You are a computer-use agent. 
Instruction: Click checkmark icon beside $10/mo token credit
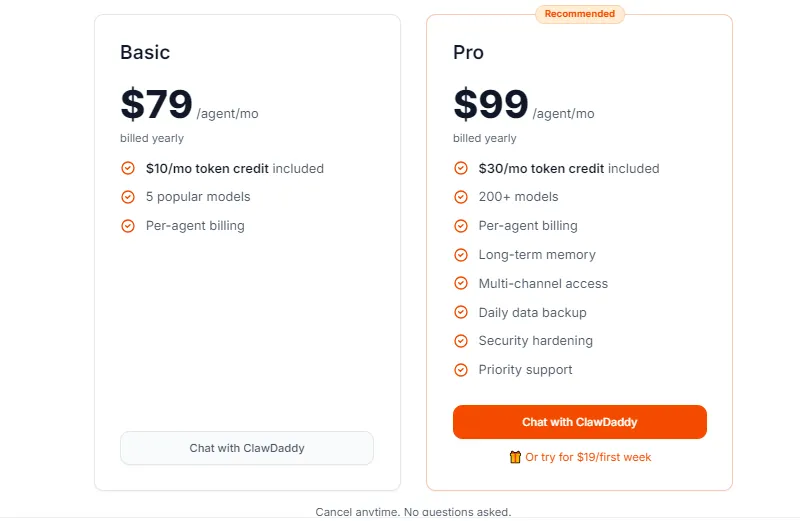click(128, 169)
